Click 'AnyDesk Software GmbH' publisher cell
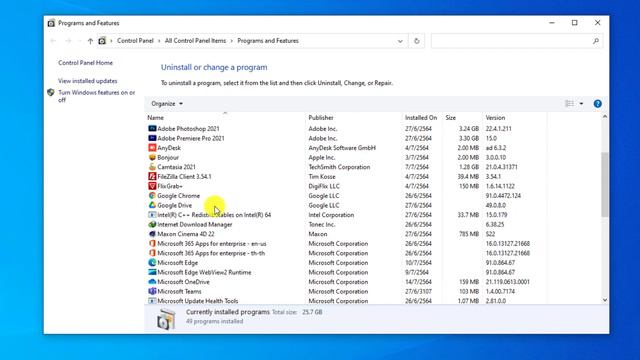The height and width of the screenshot is (360, 640). 342,148
